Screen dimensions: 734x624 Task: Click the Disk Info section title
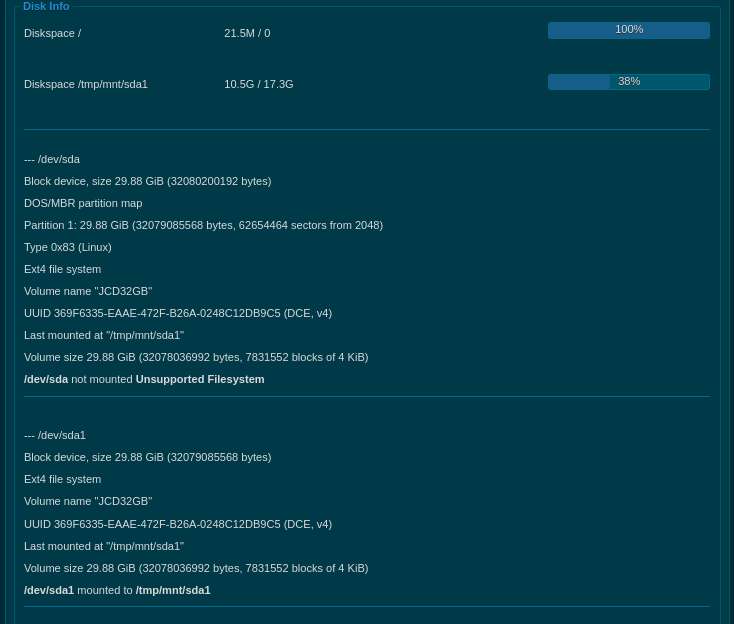46,6
